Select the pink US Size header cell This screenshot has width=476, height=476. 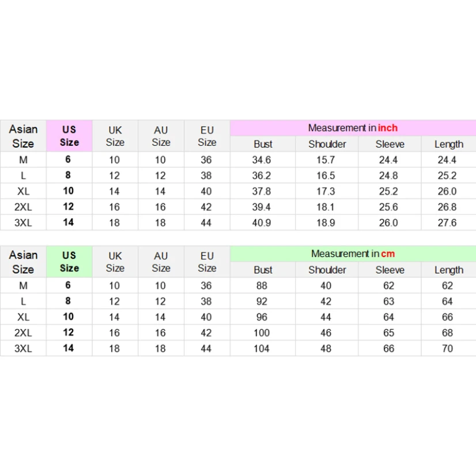(x=69, y=136)
